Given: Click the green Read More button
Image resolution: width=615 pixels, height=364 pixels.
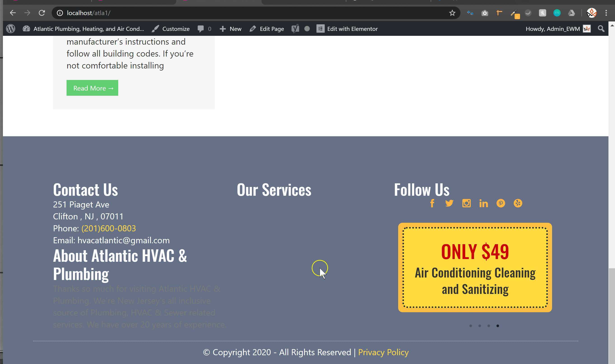Looking at the screenshot, I should 92,88.
